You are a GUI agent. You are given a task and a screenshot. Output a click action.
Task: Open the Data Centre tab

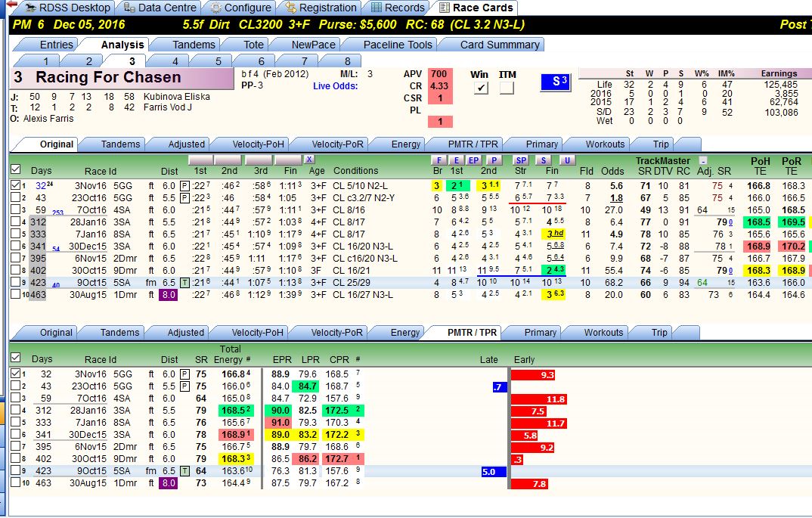tap(161, 8)
